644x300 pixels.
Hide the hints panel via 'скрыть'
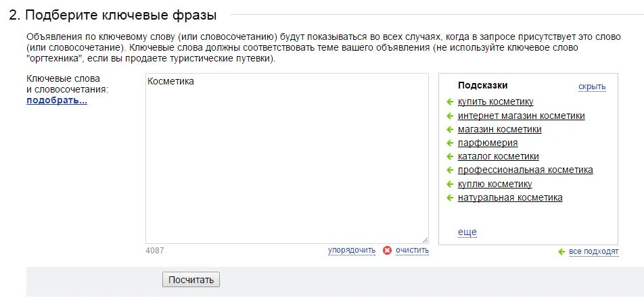tap(592, 86)
